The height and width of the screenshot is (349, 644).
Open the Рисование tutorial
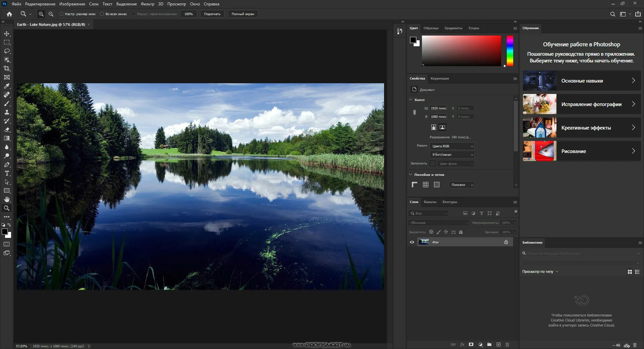582,151
